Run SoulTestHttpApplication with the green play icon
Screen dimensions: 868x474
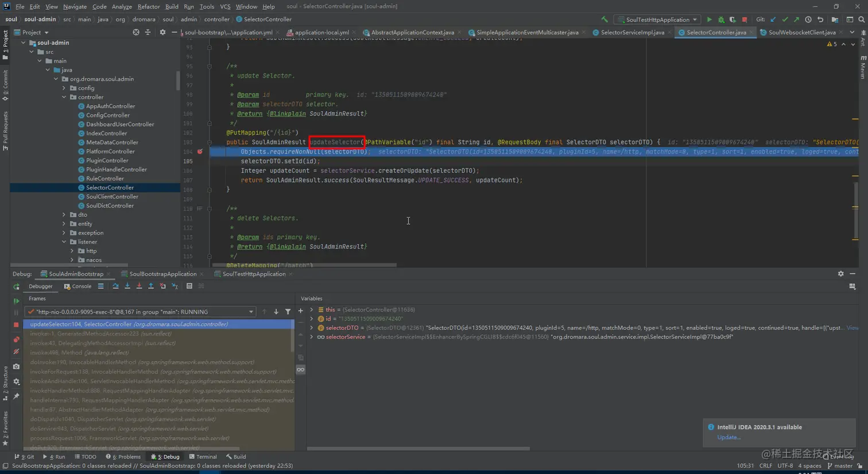(x=709, y=20)
